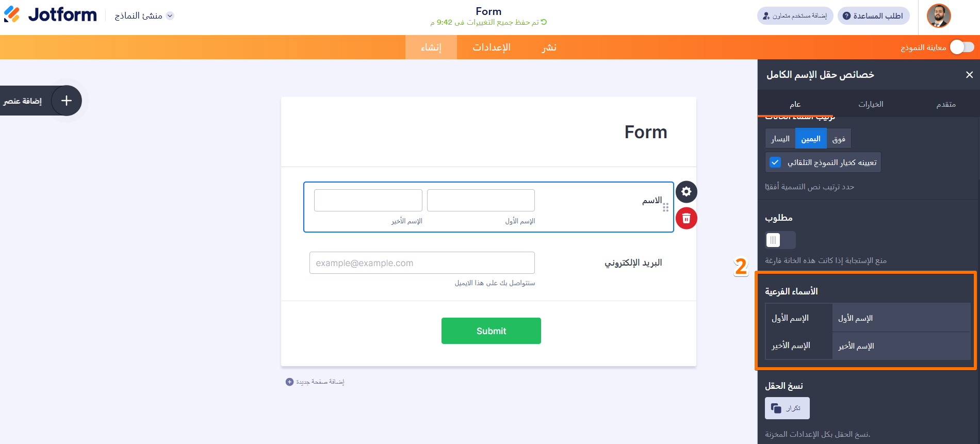This screenshot has width=980, height=444.
Task: Open the Advanced tab in properties panel
Action: (946, 104)
